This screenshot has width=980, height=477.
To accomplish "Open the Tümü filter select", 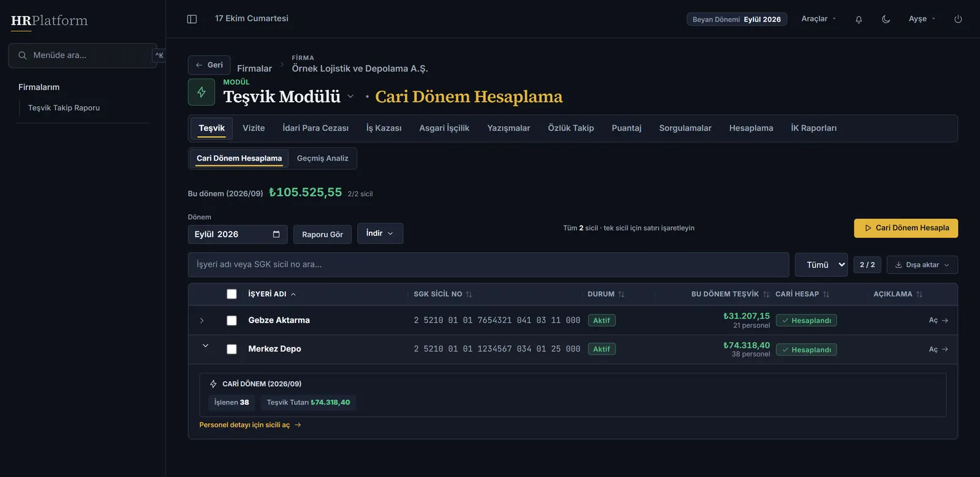I will tap(821, 265).
